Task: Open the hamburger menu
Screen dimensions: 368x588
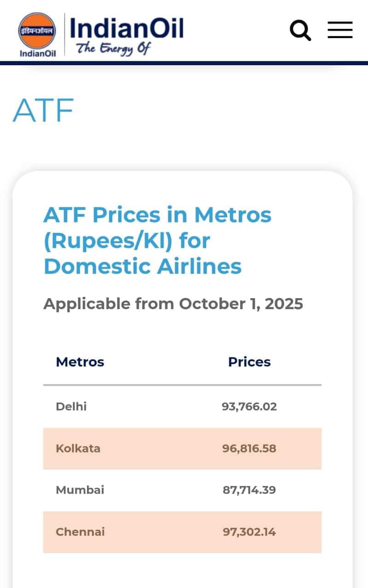Action: coord(340,30)
